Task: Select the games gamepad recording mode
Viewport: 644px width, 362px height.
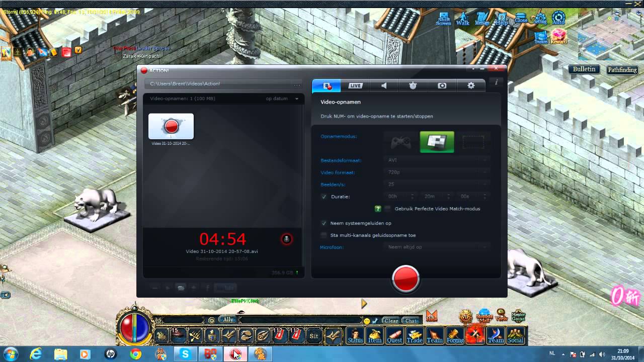Action: (401, 142)
